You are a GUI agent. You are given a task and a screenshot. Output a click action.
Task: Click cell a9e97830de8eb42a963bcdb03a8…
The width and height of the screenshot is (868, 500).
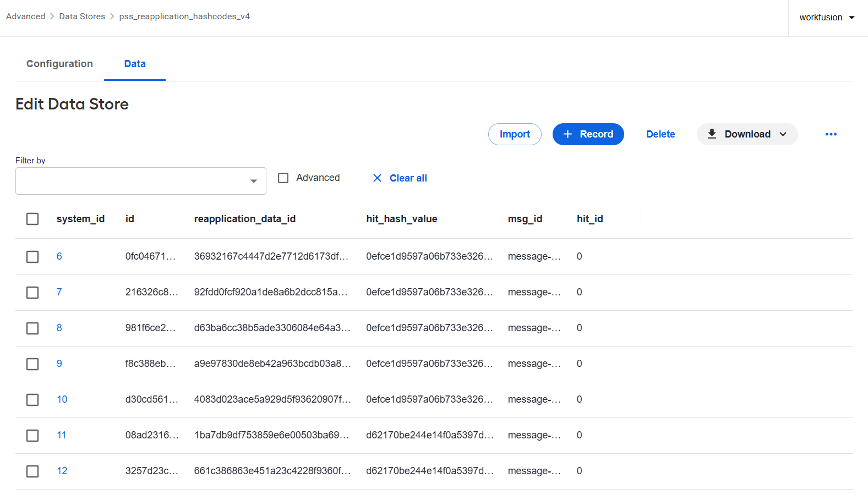pos(272,364)
